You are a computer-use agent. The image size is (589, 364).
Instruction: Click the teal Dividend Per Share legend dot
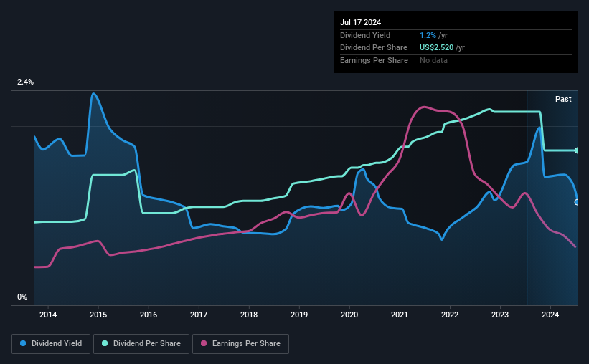[x=105, y=343]
